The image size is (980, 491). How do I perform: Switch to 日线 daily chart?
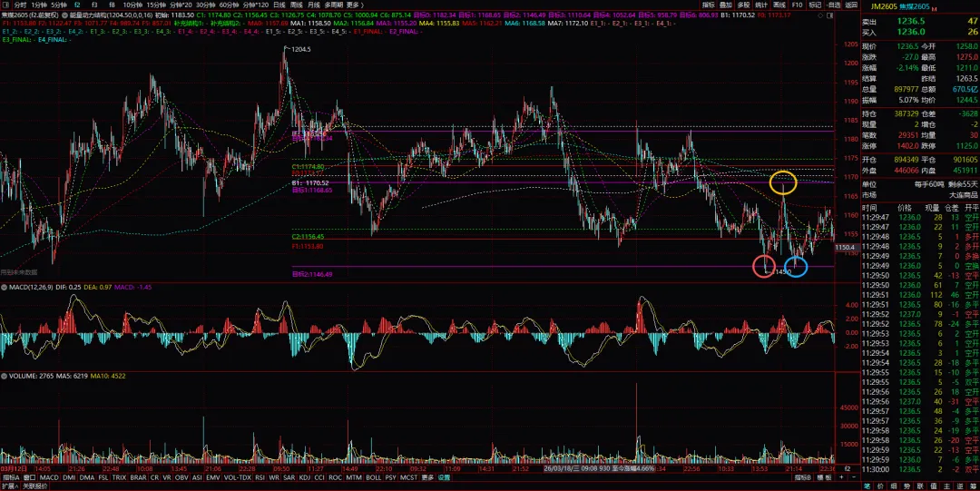[279, 5]
